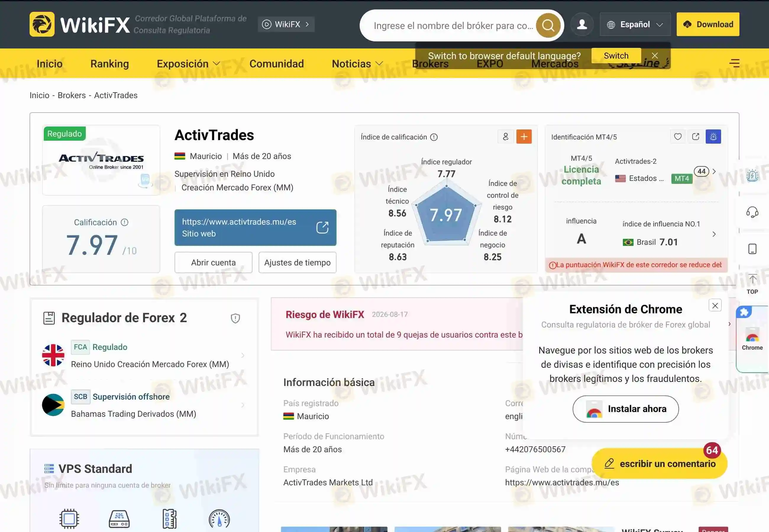Click the VPS speed gauge icon
Screen dimensions: 769x532
(219, 519)
